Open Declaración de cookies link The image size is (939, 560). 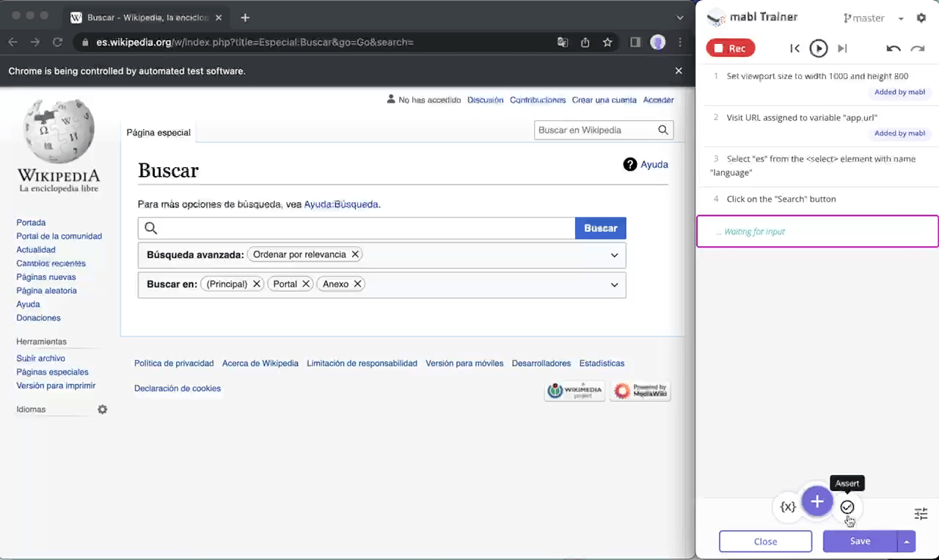point(178,388)
